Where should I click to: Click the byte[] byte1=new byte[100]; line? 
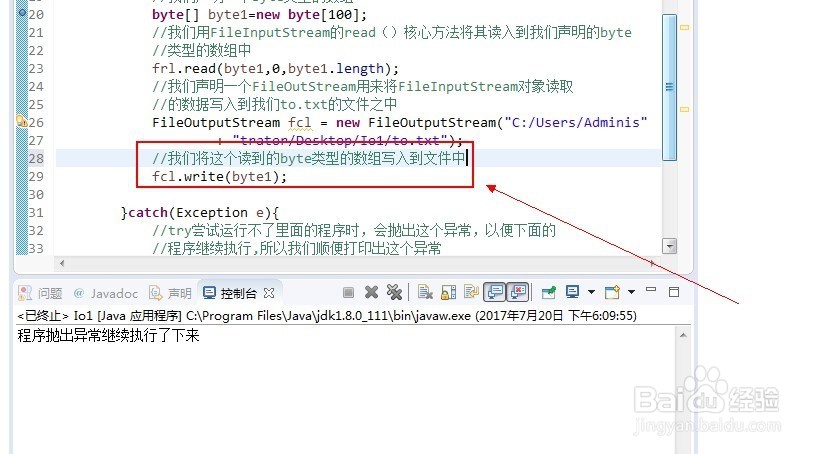click(x=259, y=14)
